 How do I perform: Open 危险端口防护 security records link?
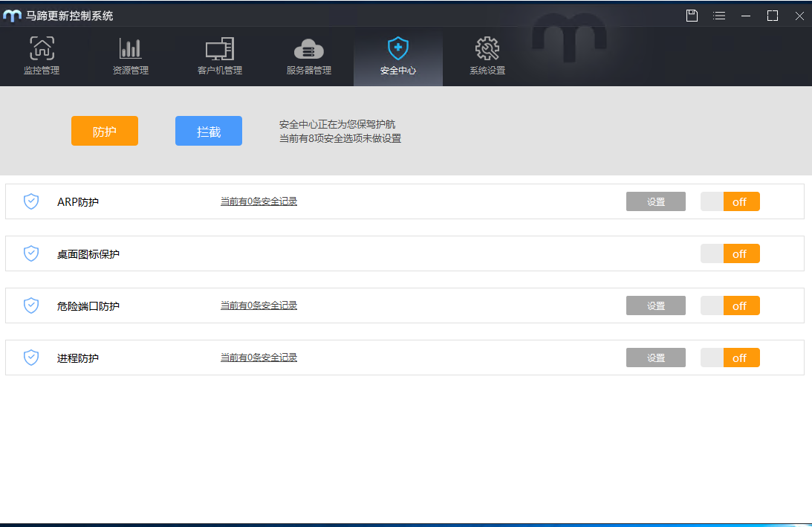coord(257,305)
